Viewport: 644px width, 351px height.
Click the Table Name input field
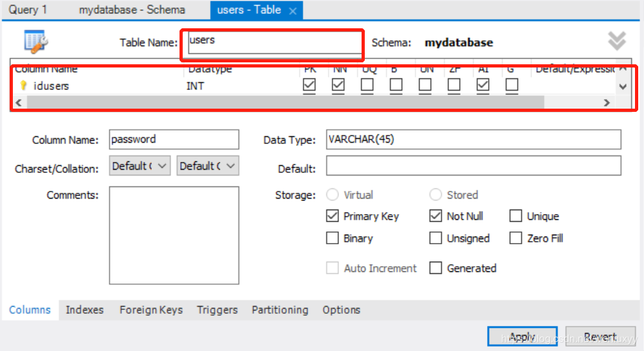274,42
